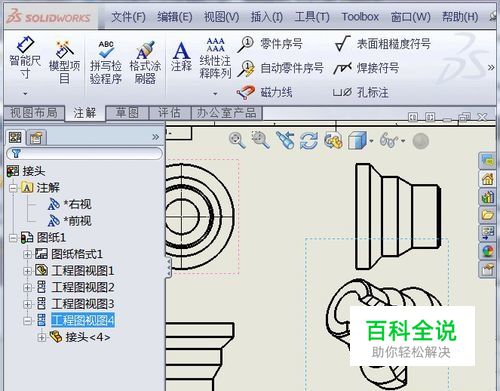Select the 接头<4> tree item
The height and width of the screenshot is (391, 500).
[x=80, y=337]
